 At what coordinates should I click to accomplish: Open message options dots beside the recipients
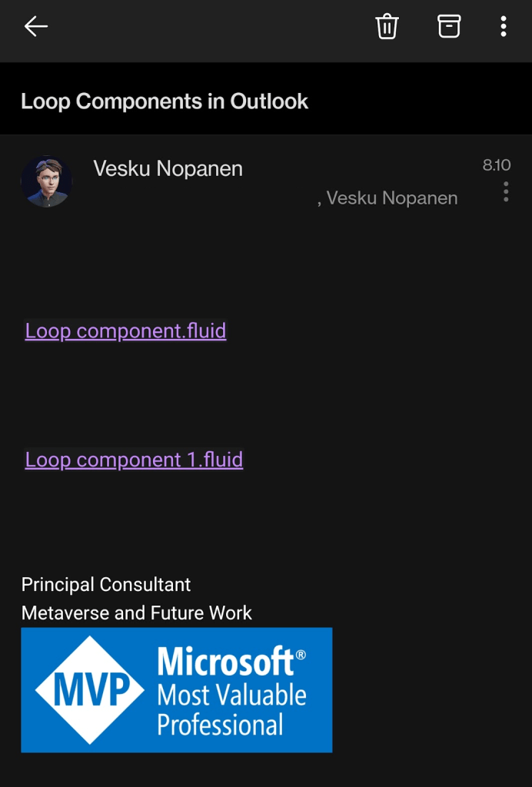tap(506, 191)
